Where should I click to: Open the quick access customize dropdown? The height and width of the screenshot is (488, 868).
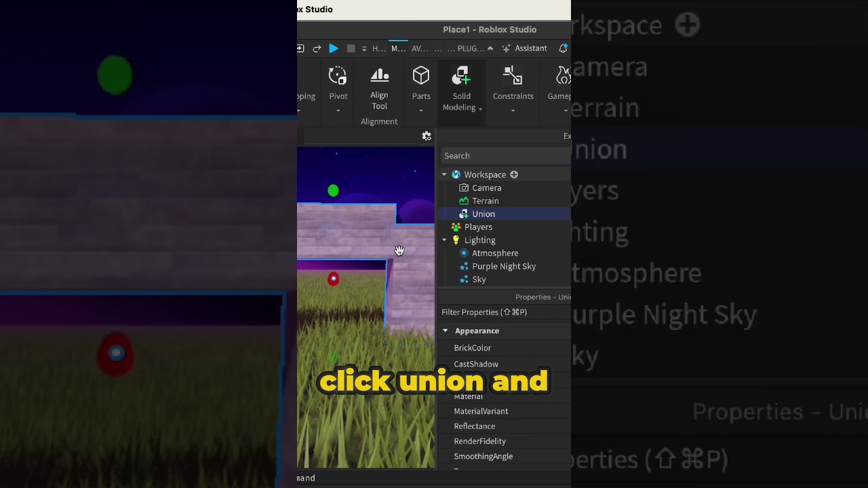(x=364, y=49)
